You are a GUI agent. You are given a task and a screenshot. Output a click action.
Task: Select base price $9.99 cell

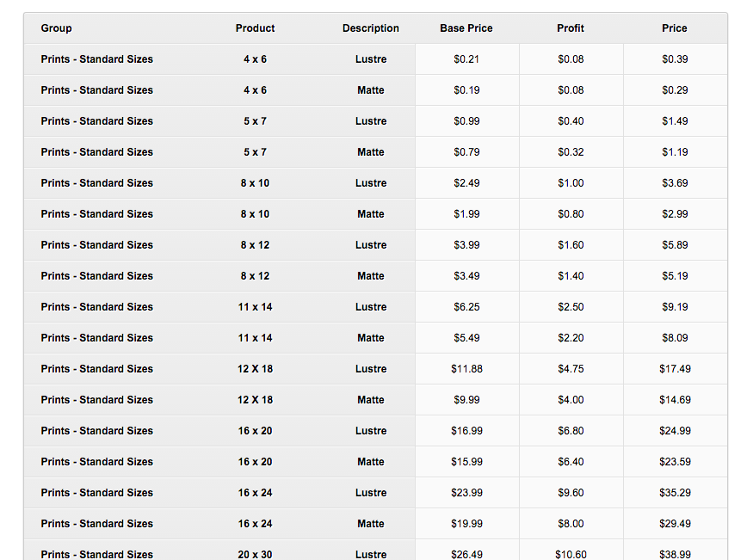point(466,399)
